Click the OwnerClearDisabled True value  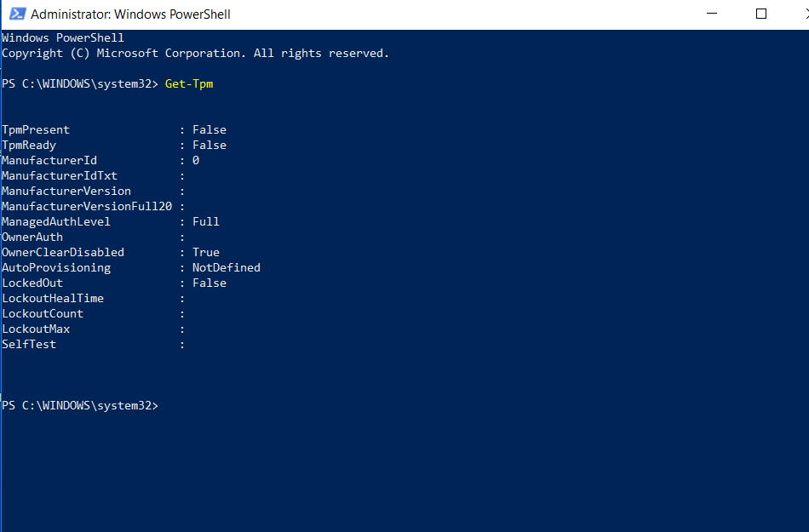[206, 253]
